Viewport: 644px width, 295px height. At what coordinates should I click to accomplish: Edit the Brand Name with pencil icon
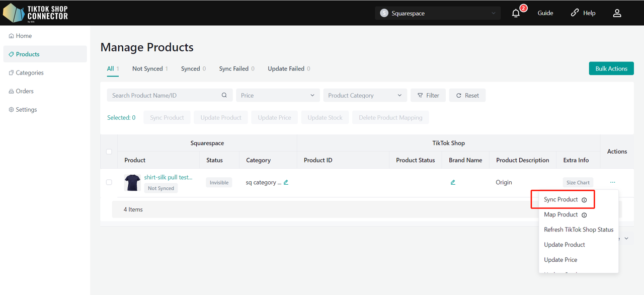click(x=453, y=182)
